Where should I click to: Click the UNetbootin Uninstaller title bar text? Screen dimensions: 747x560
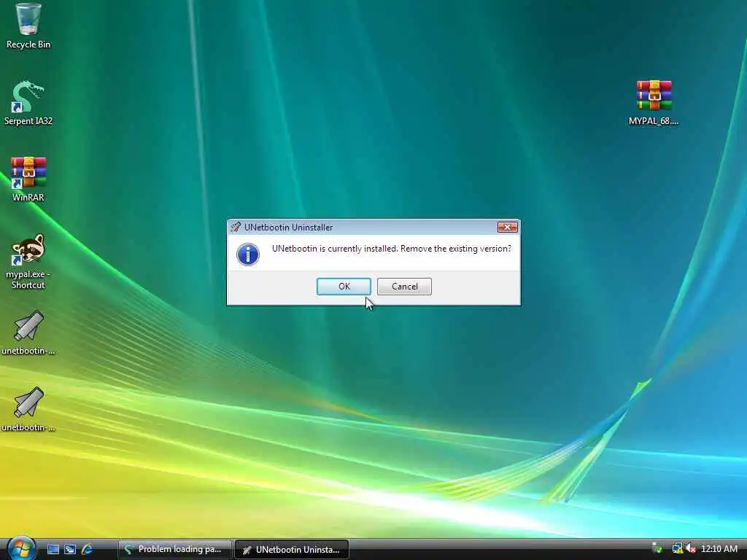point(288,227)
